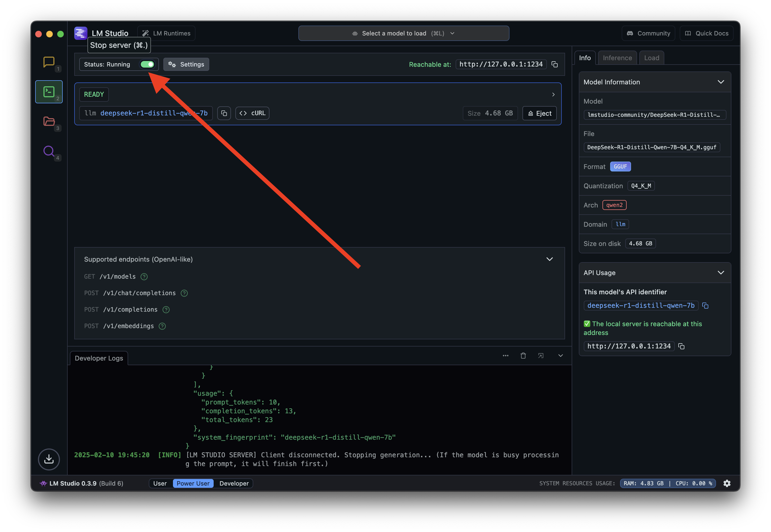This screenshot has height=532, width=771.
Task: Expand the loaded model row chevron
Action: [x=553, y=94]
